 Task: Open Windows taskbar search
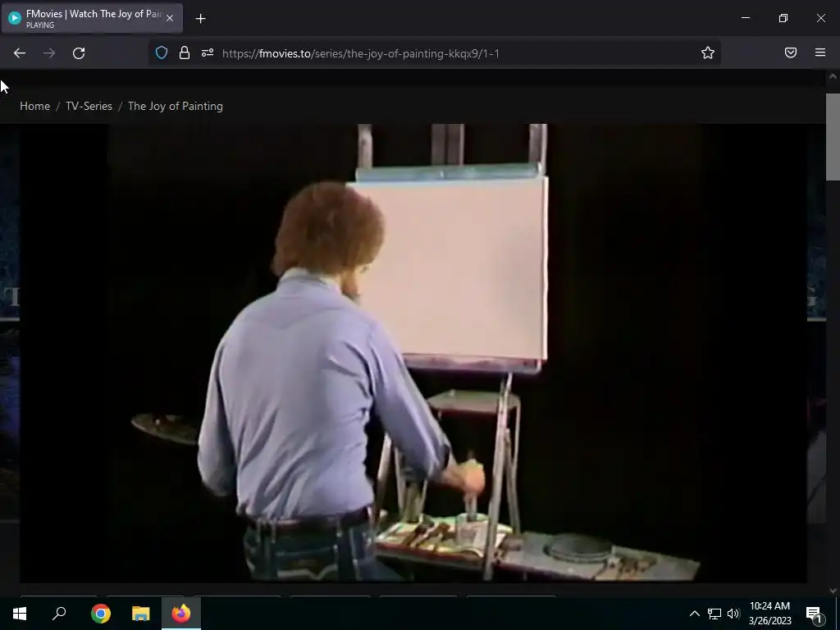click(x=59, y=614)
